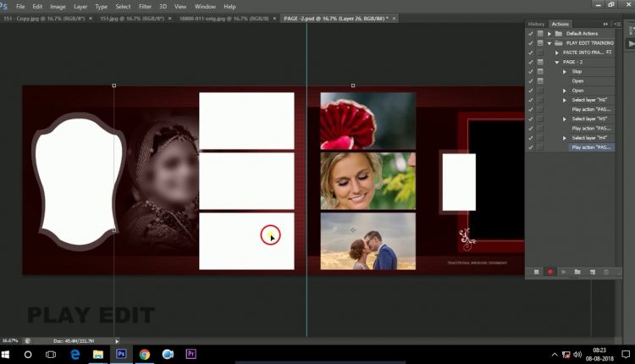Click the network icon in system tray
Screen dimensions: 635x364
[566, 355]
